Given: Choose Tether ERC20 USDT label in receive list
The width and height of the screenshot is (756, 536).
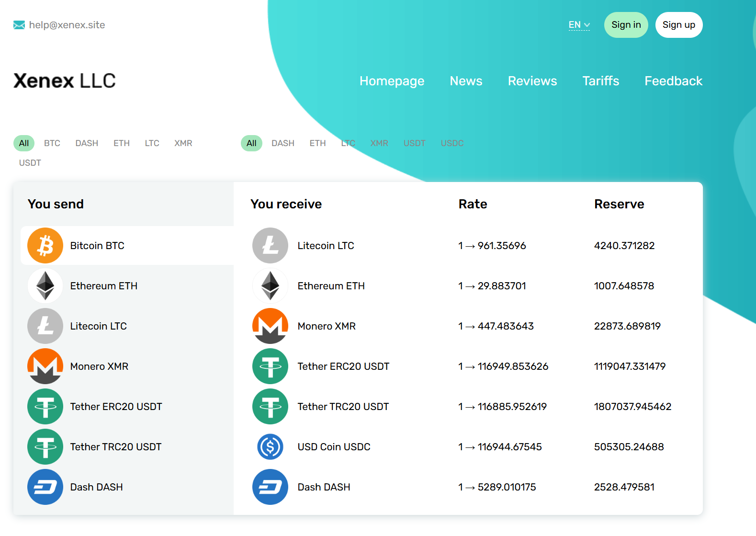Looking at the screenshot, I should pyautogui.click(x=344, y=366).
